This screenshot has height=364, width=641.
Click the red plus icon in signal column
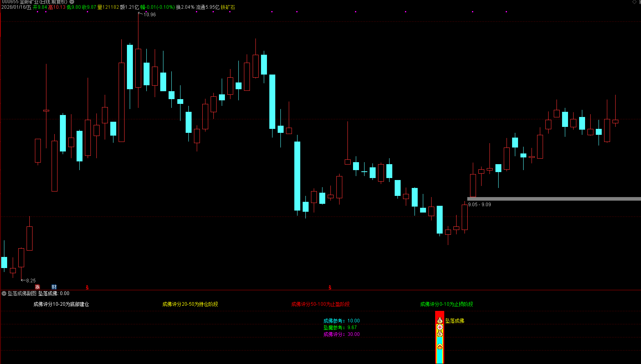(439, 327)
